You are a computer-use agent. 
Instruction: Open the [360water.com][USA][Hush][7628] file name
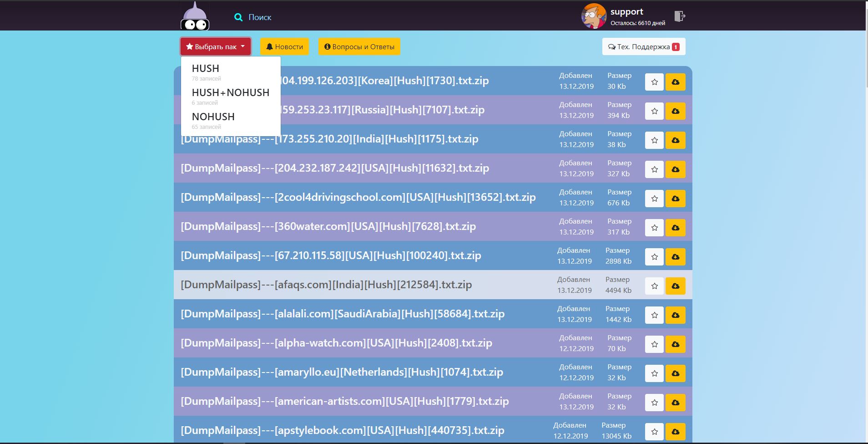[x=328, y=226]
